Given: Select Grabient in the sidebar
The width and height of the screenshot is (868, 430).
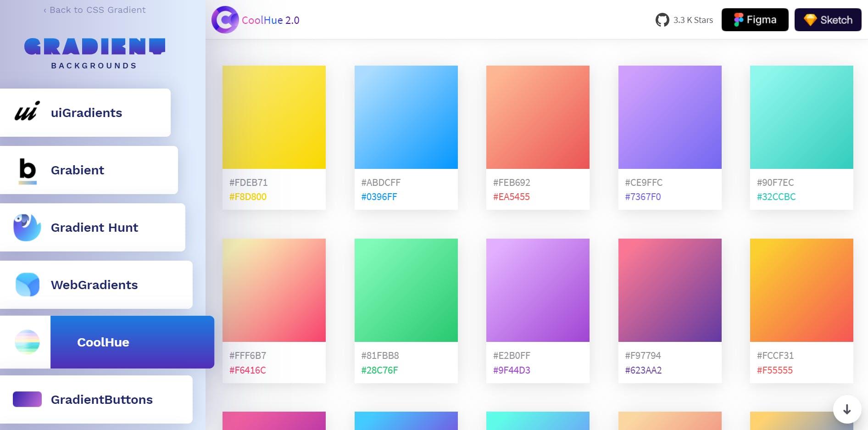Looking at the screenshot, I should click(89, 170).
